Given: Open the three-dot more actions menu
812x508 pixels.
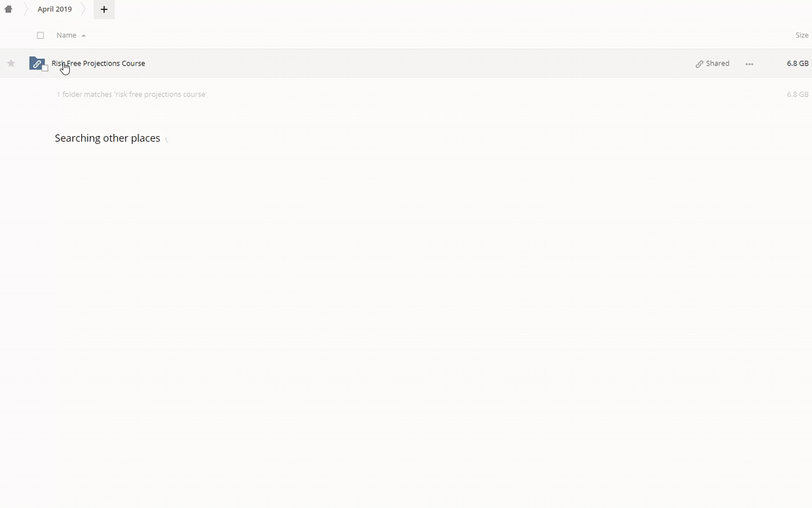Looking at the screenshot, I should 749,64.
